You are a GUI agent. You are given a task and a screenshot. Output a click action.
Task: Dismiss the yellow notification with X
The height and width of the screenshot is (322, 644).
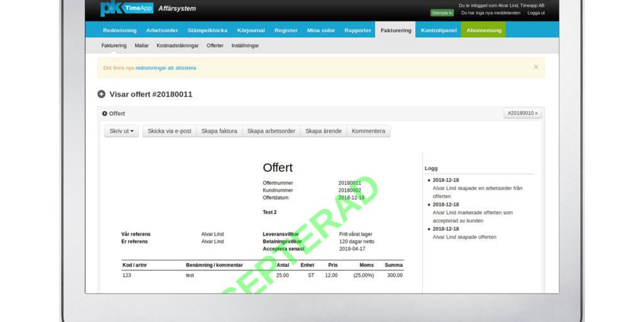(536, 67)
